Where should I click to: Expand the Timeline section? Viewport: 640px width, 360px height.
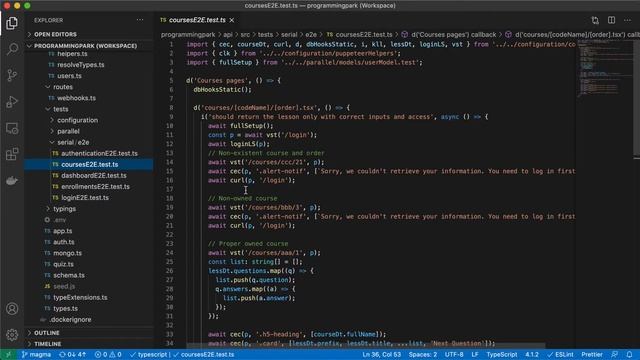(89, 344)
